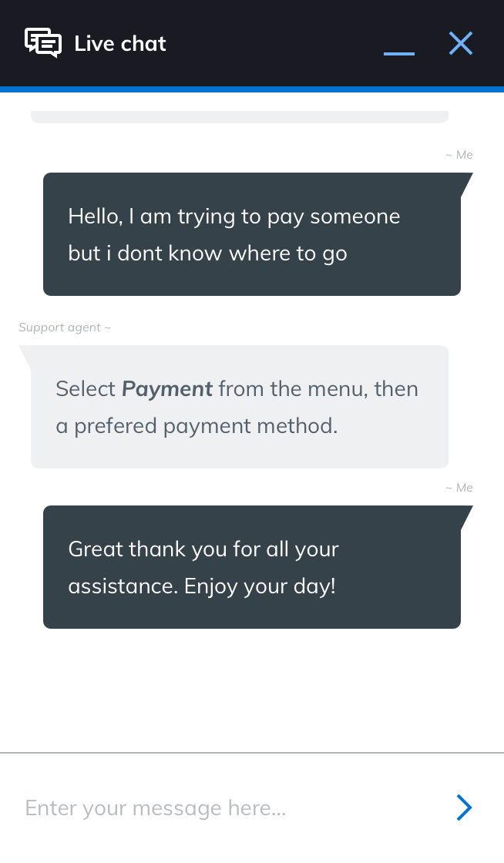Click the partially hidden gray bubble at top

point(239,117)
